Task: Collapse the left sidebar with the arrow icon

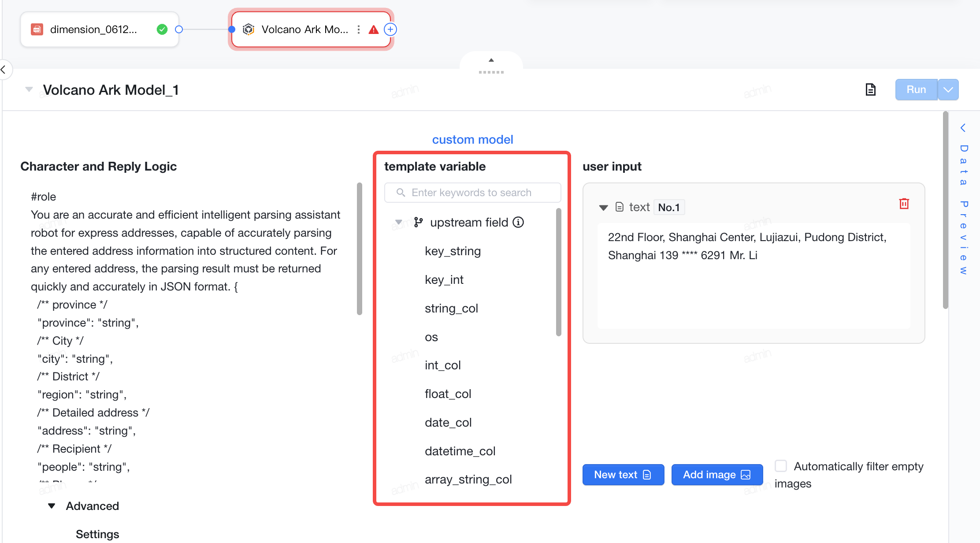Action: point(4,69)
